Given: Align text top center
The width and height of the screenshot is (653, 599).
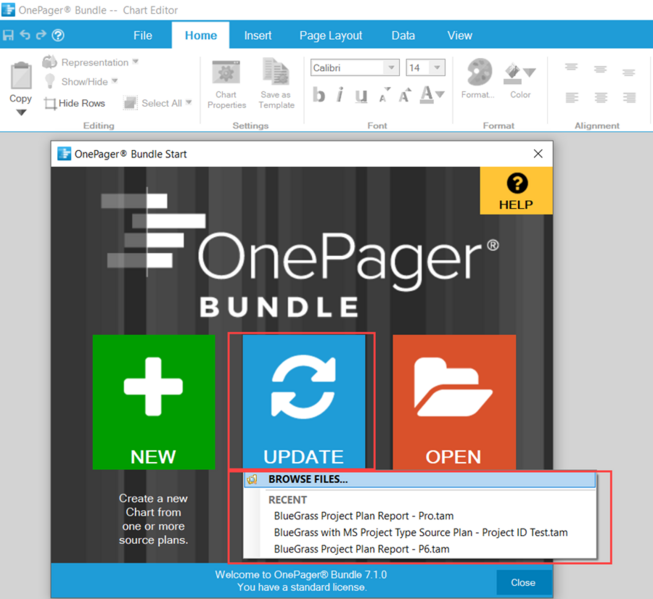Looking at the screenshot, I should pyautogui.click(x=600, y=70).
